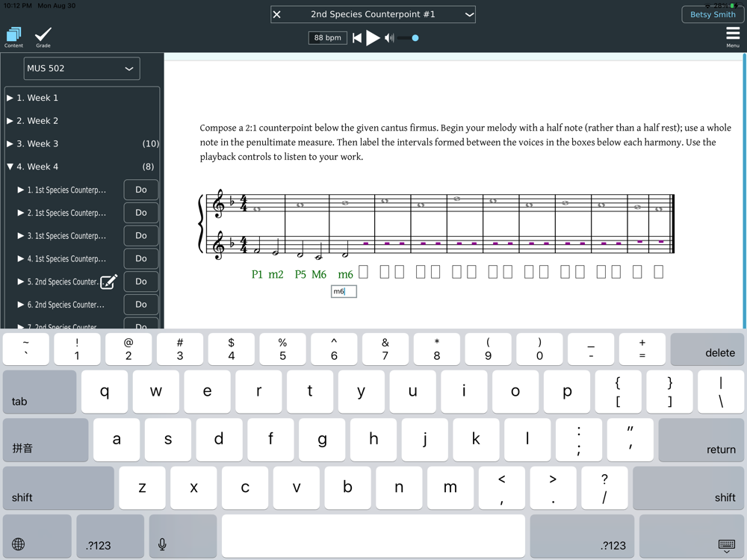Tap the right shift key
Screen dimensions: 747x560
pyautogui.click(x=689, y=488)
